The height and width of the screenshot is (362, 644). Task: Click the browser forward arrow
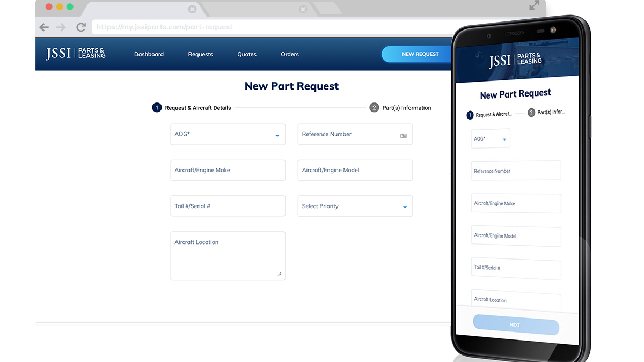click(x=61, y=27)
